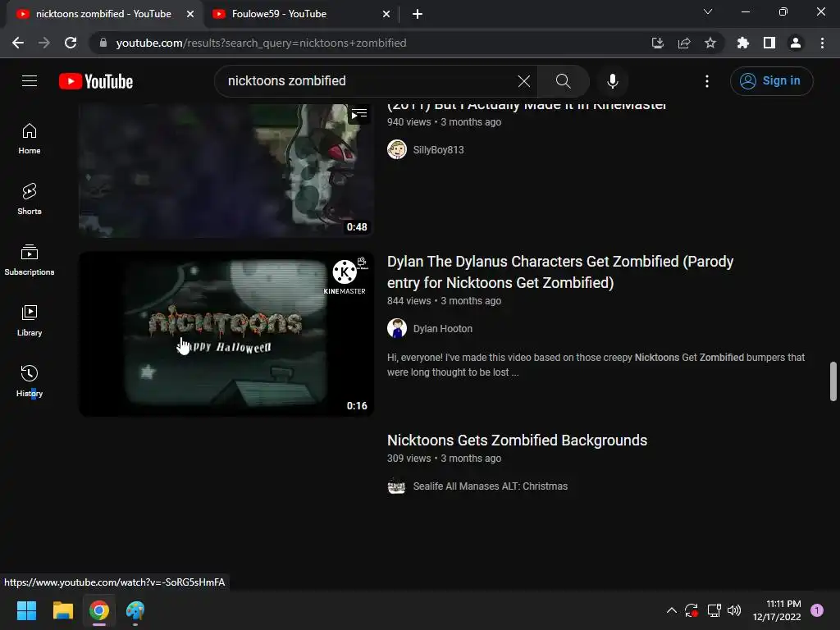
Task: Click the YouTube logo
Action: coord(96,81)
